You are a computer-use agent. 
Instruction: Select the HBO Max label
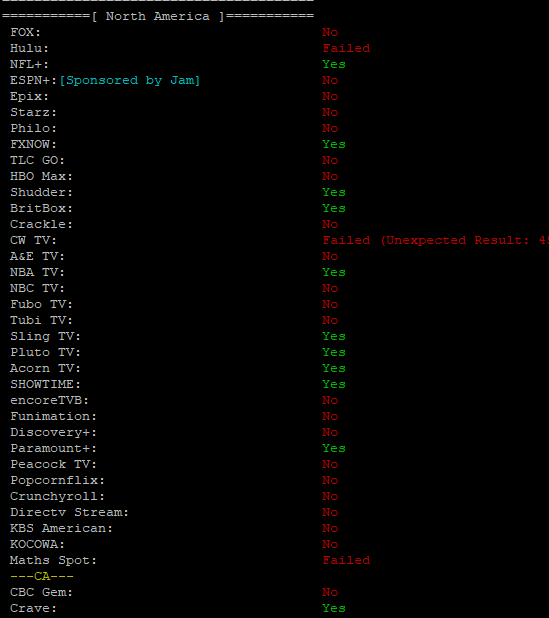[x=41, y=176]
